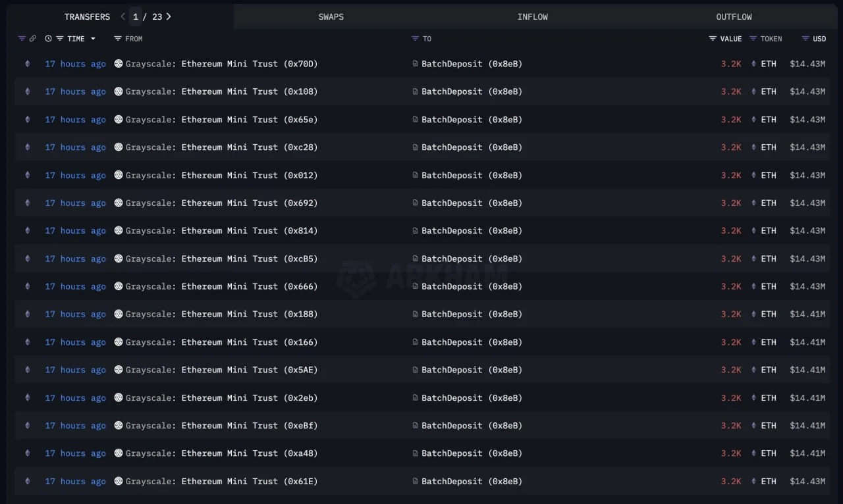Click the page number 1 input field
The height and width of the screenshot is (504, 843).
tap(136, 16)
